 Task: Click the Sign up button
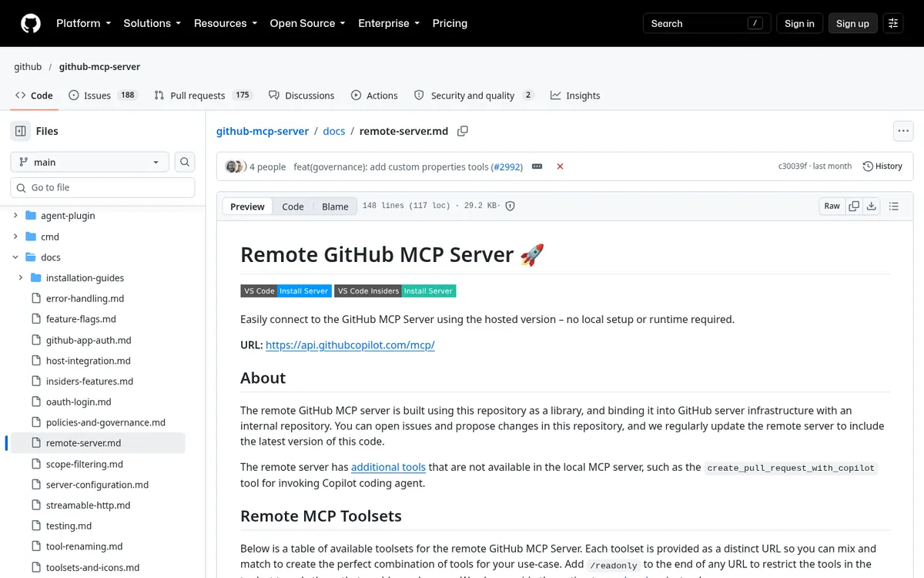pos(852,23)
